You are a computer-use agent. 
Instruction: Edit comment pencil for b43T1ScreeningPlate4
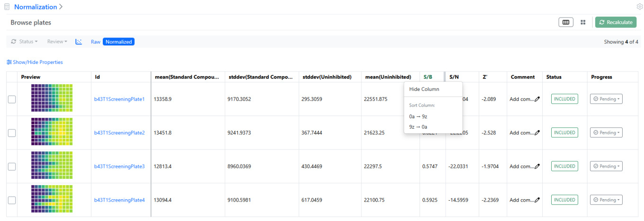[x=537, y=200]
